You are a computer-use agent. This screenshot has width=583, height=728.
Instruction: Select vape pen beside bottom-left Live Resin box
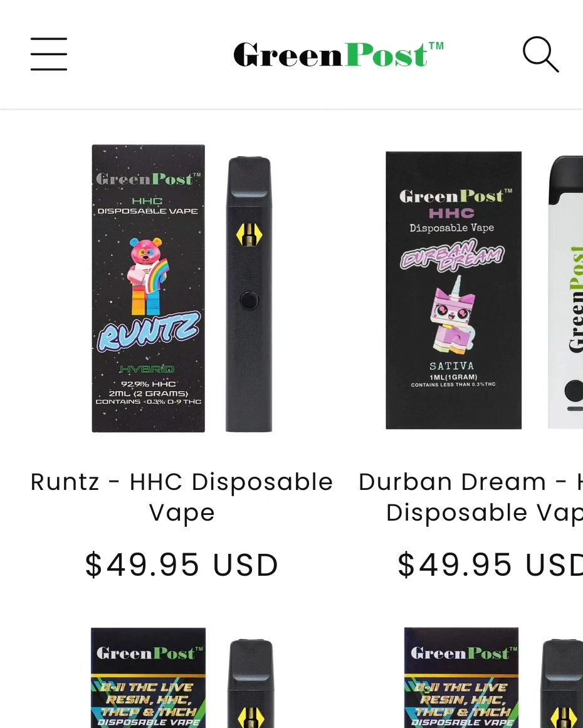pyautogui.click(x=251, y=684)
